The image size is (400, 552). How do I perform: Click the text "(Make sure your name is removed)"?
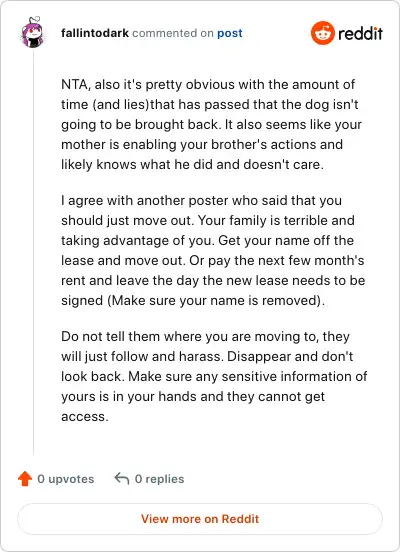pyautogui.click(x=192, y=301)
